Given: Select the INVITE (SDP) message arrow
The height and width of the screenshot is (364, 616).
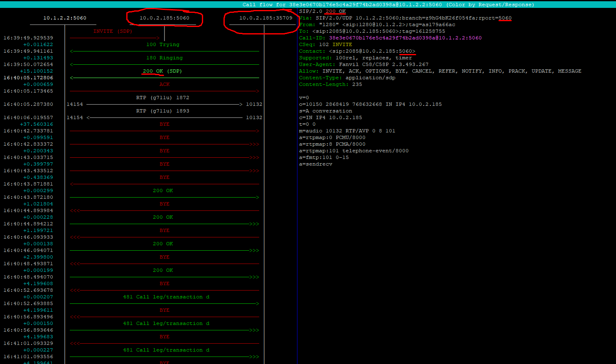Looking at the screenshot, I should point(113,32).
